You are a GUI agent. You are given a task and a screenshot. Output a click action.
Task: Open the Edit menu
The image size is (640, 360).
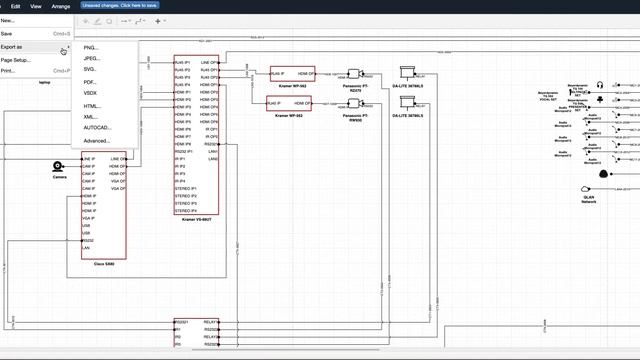(16, 6)
